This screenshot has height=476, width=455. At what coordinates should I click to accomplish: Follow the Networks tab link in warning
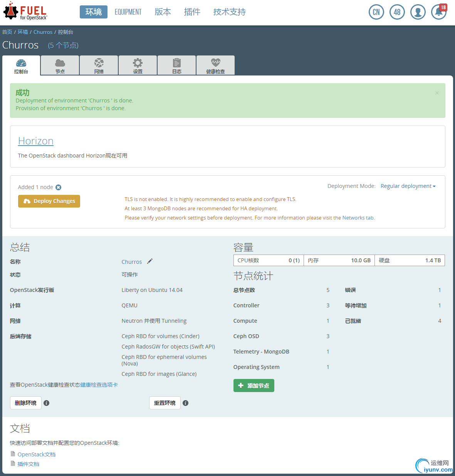(358, 218)
